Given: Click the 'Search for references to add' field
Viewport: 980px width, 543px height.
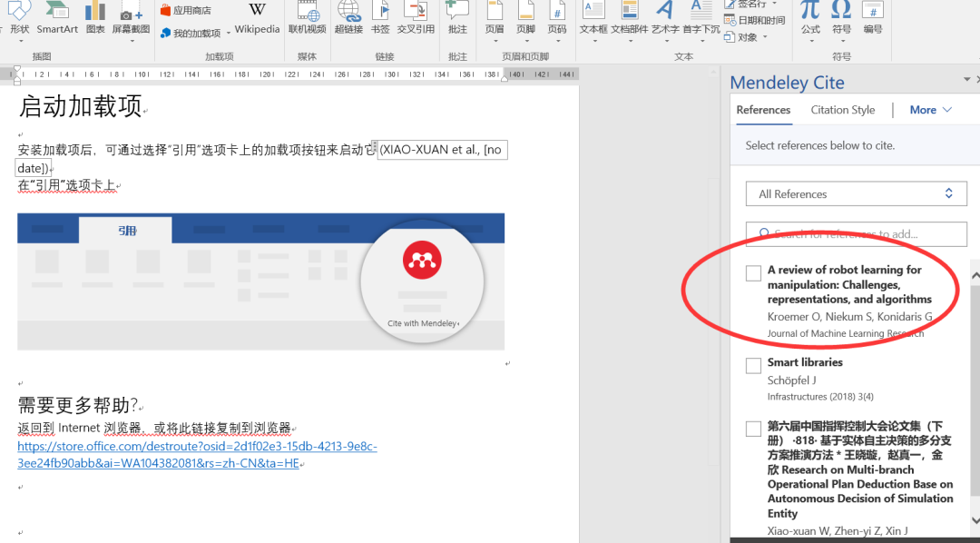Looking at the screenshot, I should pyautogui.click(x=857, y=234).
